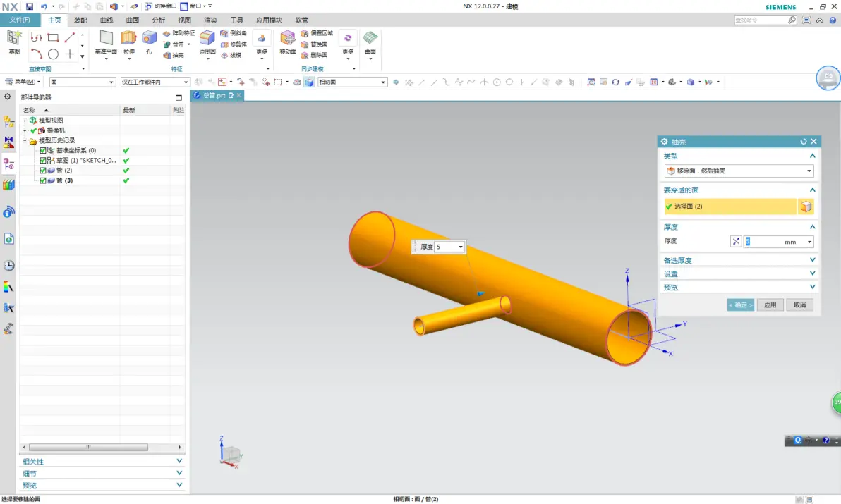Expand the 备选厚度 section
The image size is (841, 504).
(813, 260)
